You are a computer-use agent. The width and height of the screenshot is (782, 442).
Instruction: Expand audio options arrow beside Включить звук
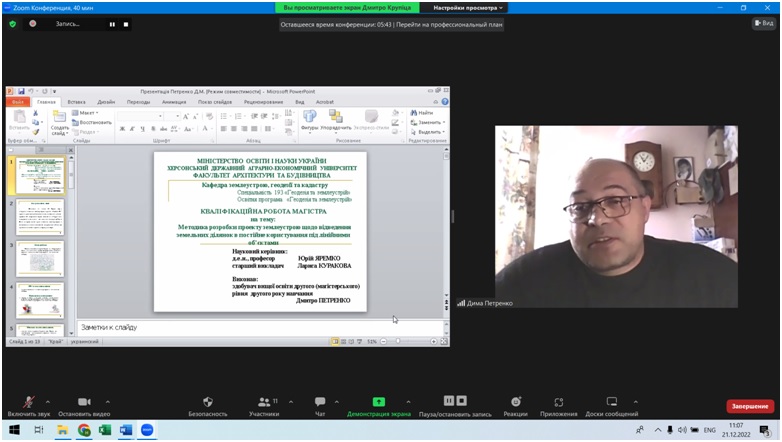48,402
